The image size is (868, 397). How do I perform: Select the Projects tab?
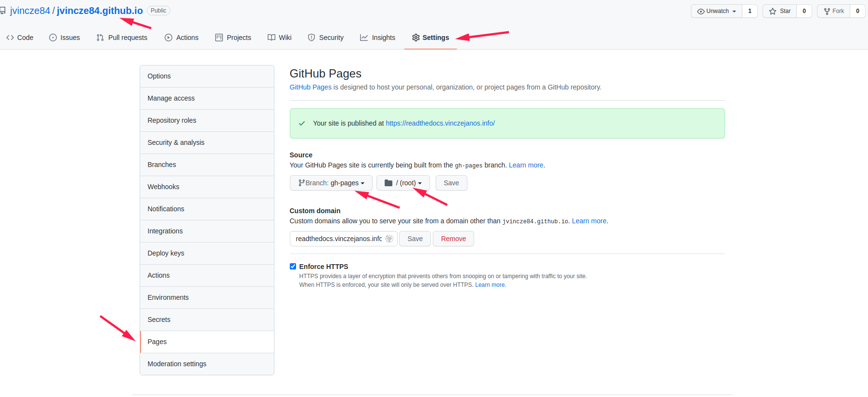click(x=233, y=38)
